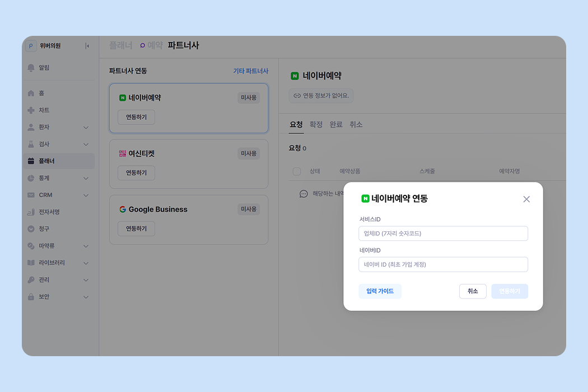Switch to the 완료 tab
This screenshot has height=392, width=588.
click(x=336, y=124)
